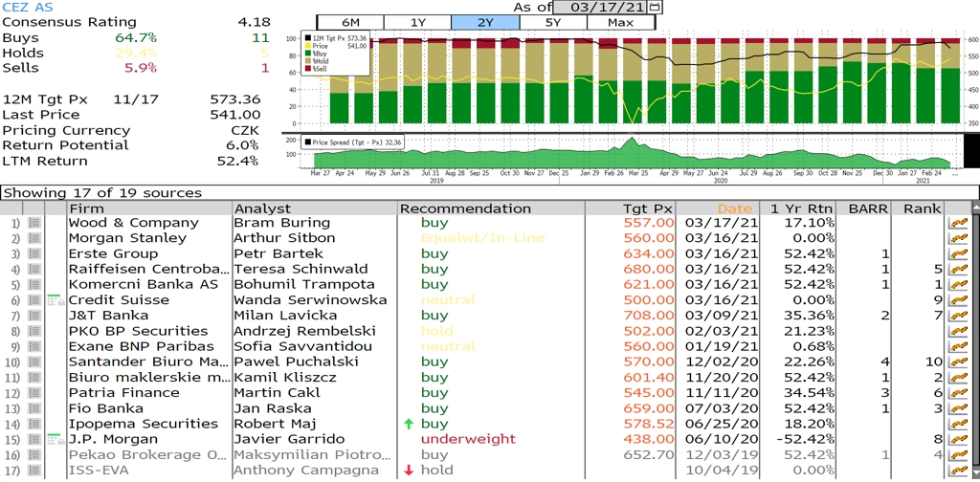Sort table by BARR column header

(x=864, y=208)
